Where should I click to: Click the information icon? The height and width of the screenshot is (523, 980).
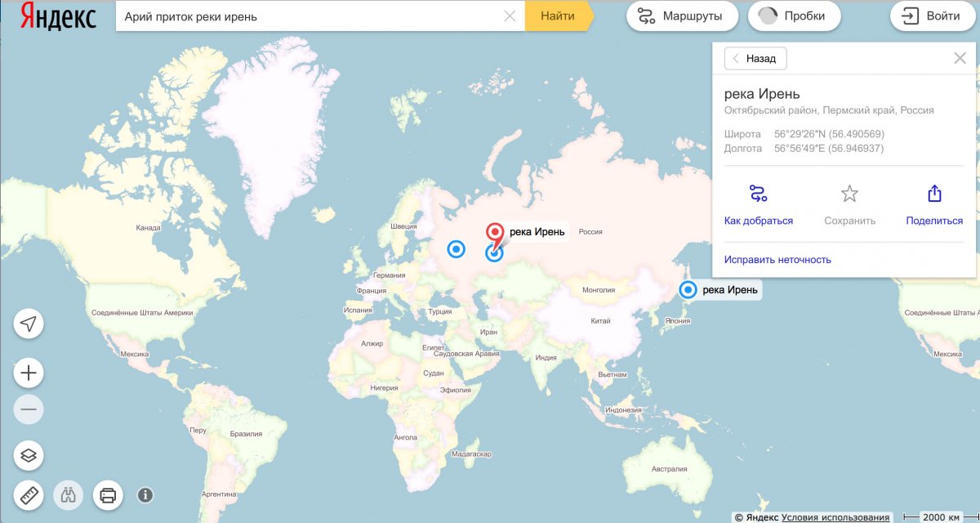[x=145, y=495]
